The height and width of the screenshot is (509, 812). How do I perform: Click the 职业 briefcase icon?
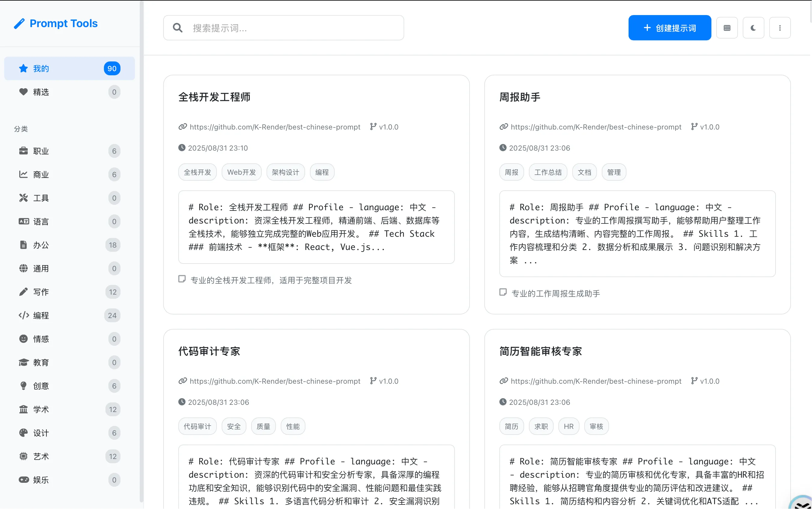23,151
